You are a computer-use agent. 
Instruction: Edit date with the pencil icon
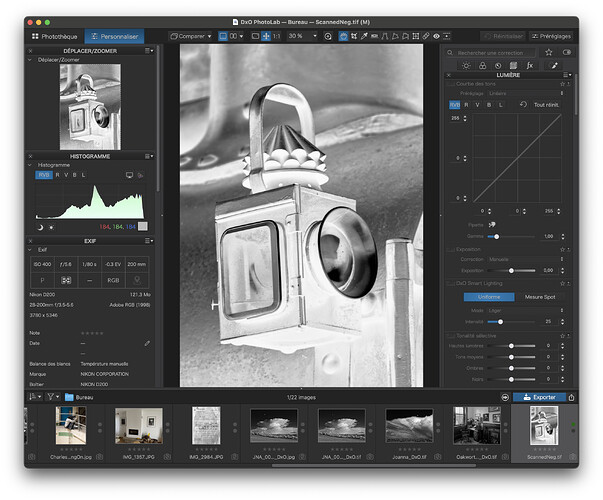coord(147,343)
